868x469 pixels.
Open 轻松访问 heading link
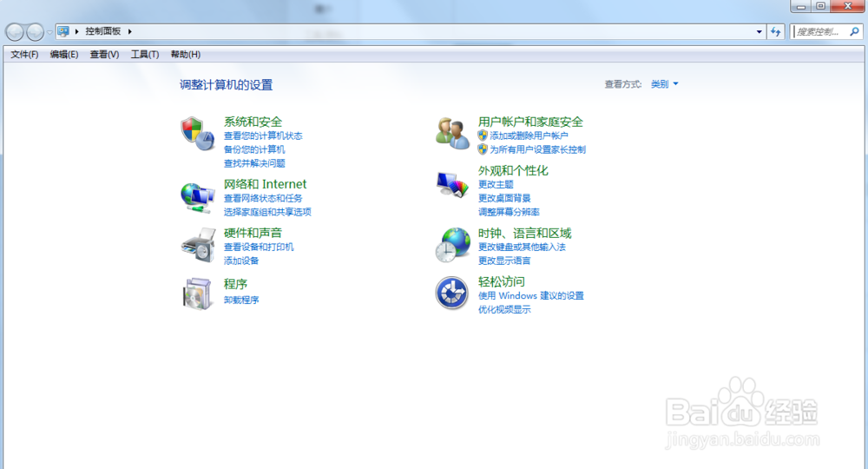pyautogui.click(x=502, y=282)
